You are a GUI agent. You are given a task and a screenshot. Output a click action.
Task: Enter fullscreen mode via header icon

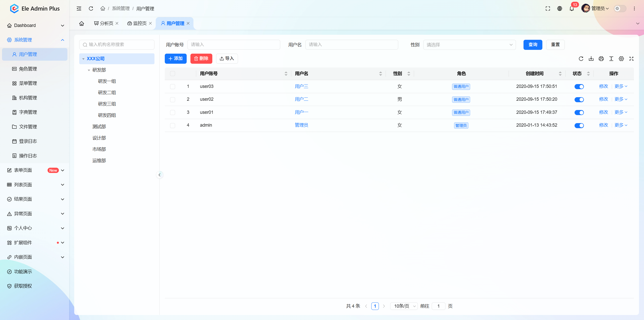[x=548, y=9]
